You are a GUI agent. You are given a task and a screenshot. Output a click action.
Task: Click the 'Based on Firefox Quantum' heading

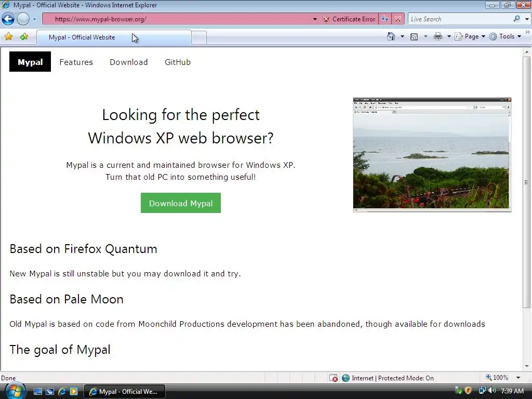(x=84, y=249)
